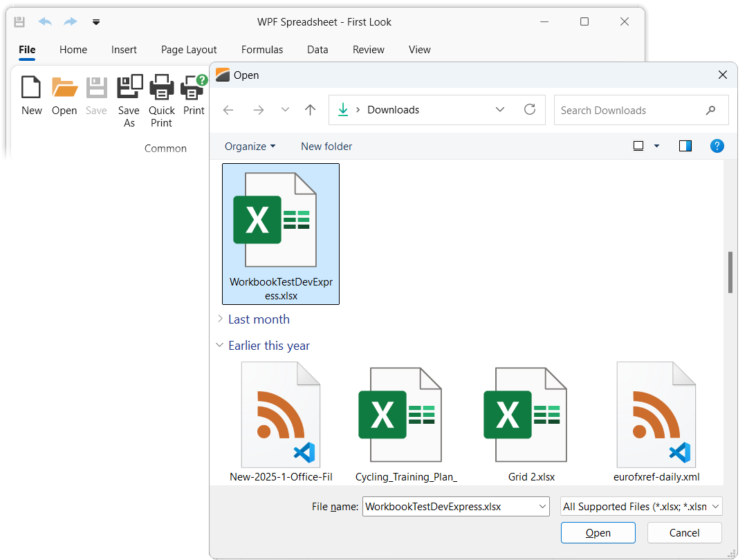The width and height of the screenshot is (747, 560).
Task: Expand the address bar history dropdown
Action: [500, 109]
